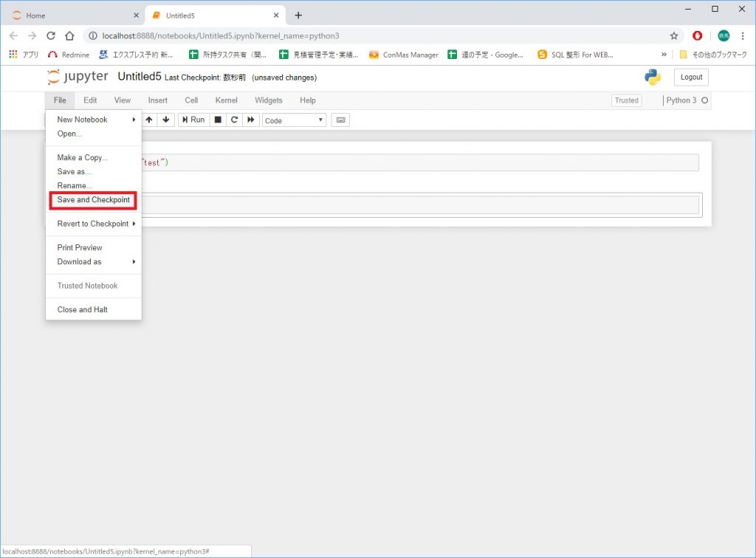The width and height of the screenshot is (756, 558).
Task: Click into the empty second code cell
Action: click(419, 204)
